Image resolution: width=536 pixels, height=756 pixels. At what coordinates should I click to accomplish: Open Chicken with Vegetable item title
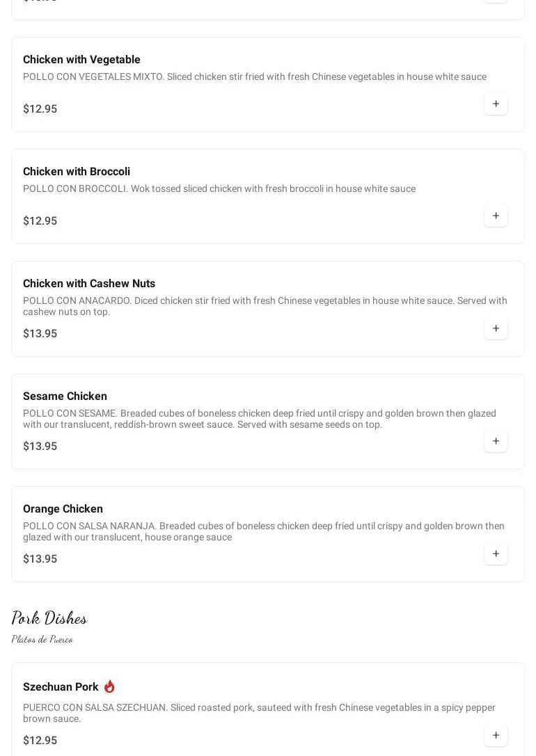point(81,60)
